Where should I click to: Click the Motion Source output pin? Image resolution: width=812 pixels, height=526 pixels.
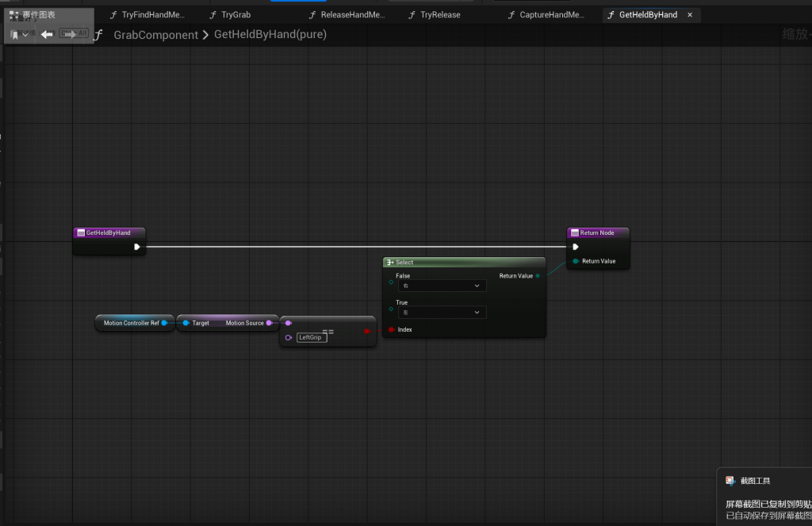click(270, 323)
